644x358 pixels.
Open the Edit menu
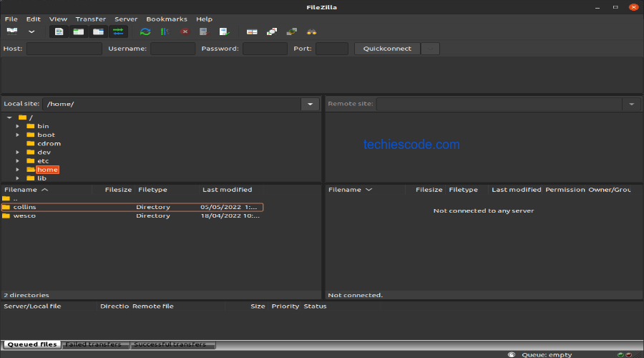(33, 19)
